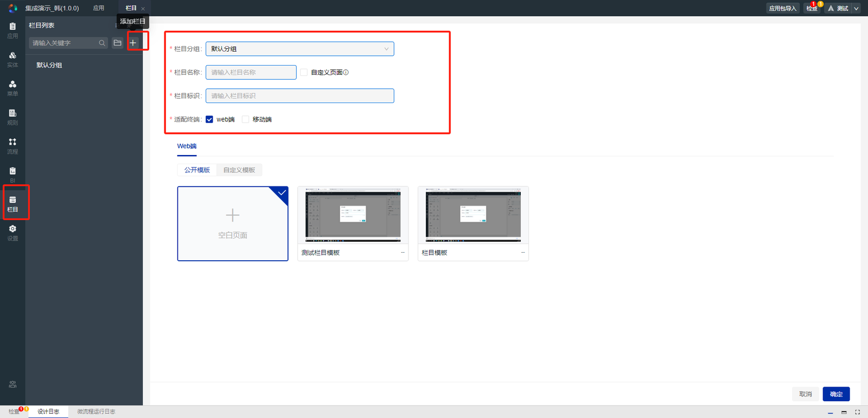The image size is (868, 418).
Task: Enable the 自定义页面 checkbox
Action: 304,72
